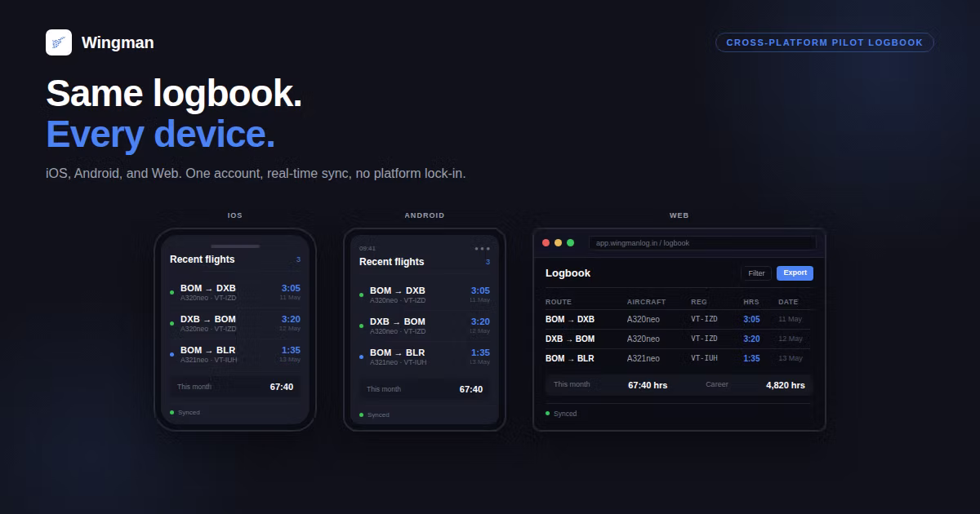Screen dimensions: 980x514
Task: Click the green window dot in web mockup
Action: 570,243
